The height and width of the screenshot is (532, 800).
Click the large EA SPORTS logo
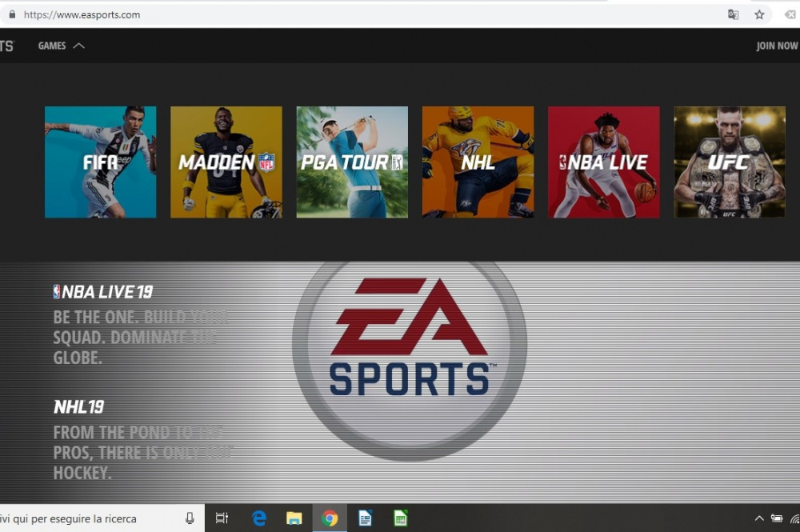[x=410, y=358]
